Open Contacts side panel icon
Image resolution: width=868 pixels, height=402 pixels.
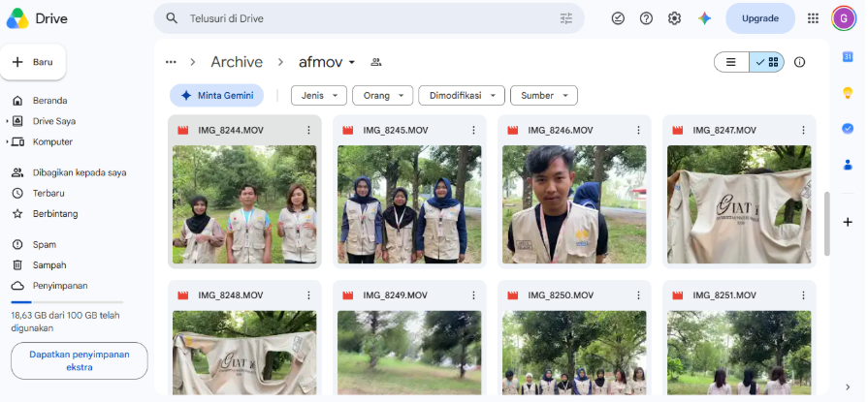(848, 165)
